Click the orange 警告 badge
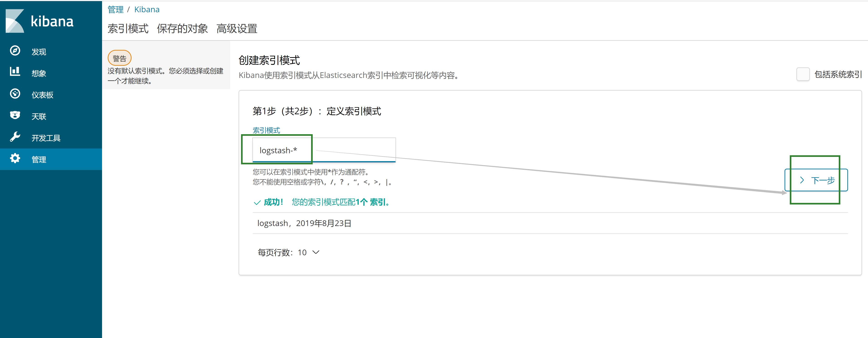 pyautogui.click(x=119, y=58)
